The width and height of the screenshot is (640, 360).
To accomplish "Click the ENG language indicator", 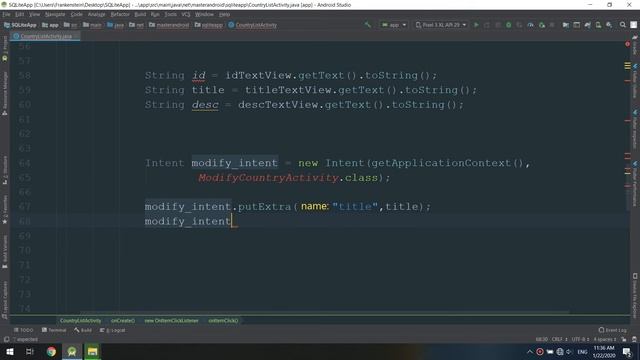I will point(582,351).
